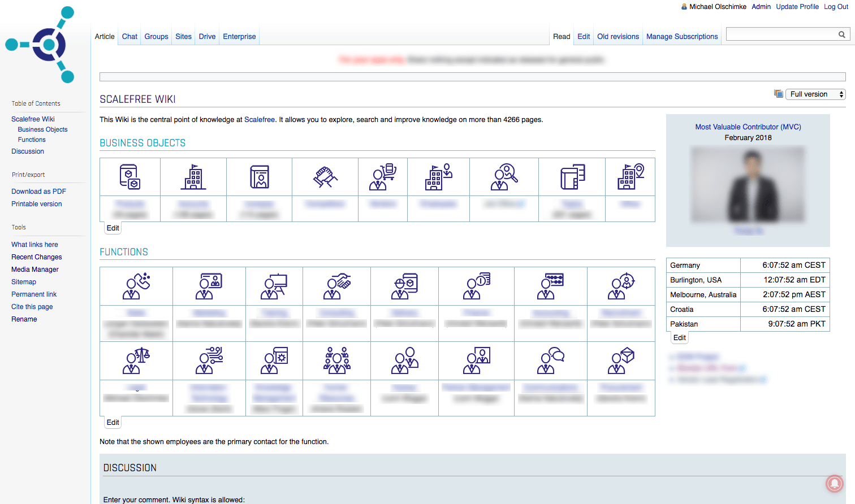Open the contact book portrait icon
Viewport: 855px width, 504px height.
260,177
